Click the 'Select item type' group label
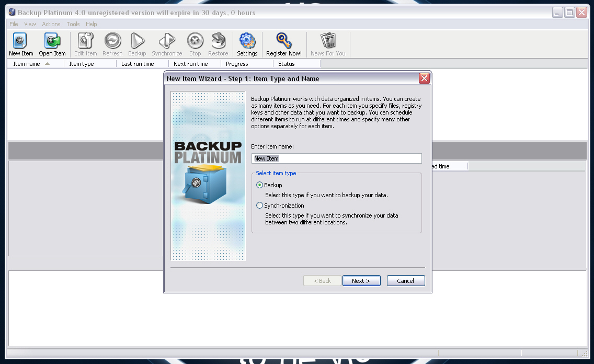Image resolution: width=594 pixels, height=364 pixels. (276, 173)
